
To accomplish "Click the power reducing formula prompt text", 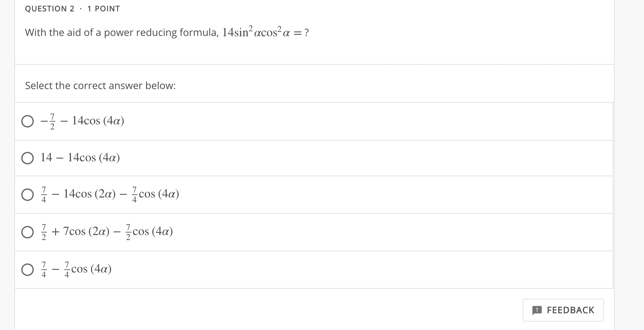I will pyautogui.click(x=122, y=32).
